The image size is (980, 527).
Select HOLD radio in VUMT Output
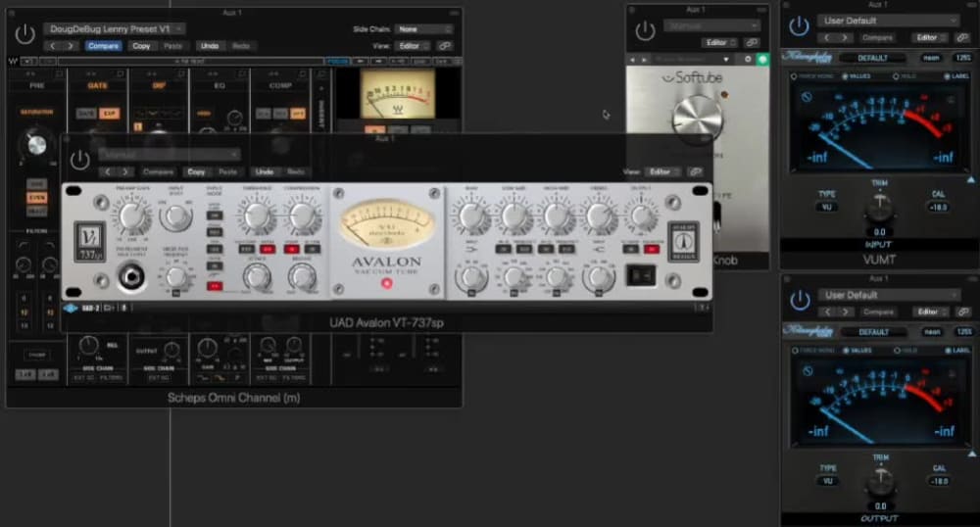tap(906, 351)
